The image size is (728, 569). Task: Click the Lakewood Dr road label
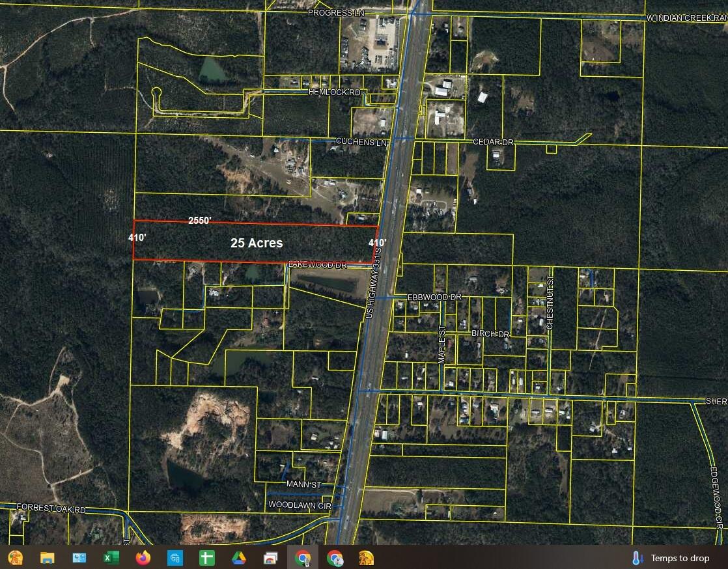[x=318, y=264]
